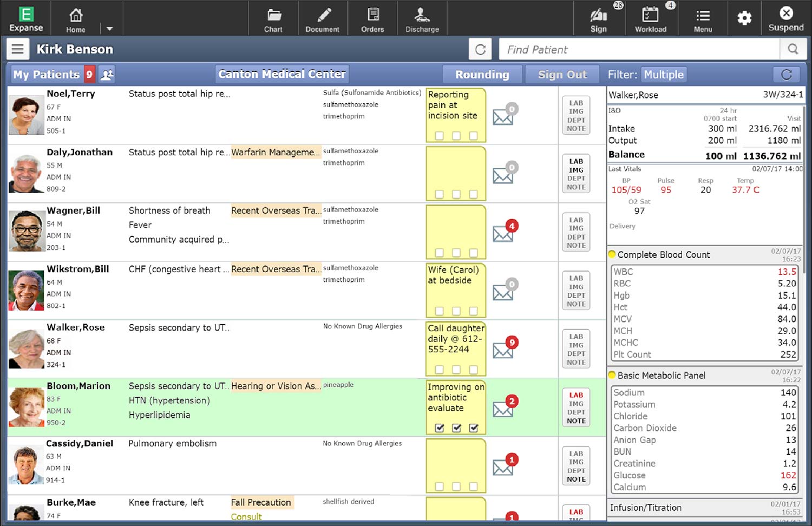Select Canton Medical Center facility
The height and width of the screenshot is (526, 812).
281,74
